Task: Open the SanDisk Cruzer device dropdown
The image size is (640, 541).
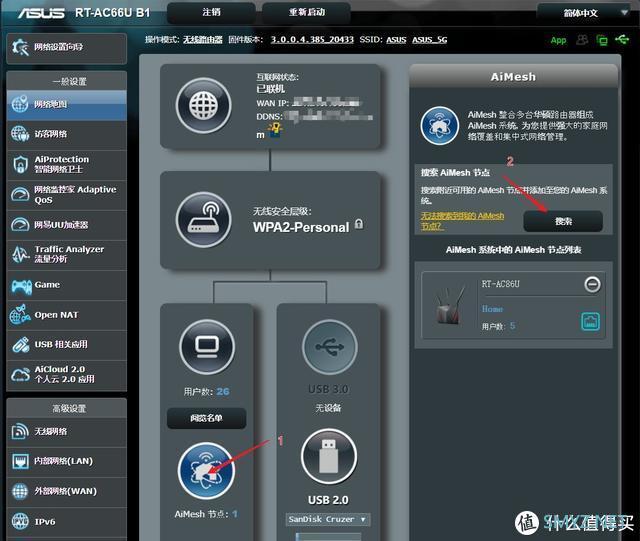Action: [328, 519]
